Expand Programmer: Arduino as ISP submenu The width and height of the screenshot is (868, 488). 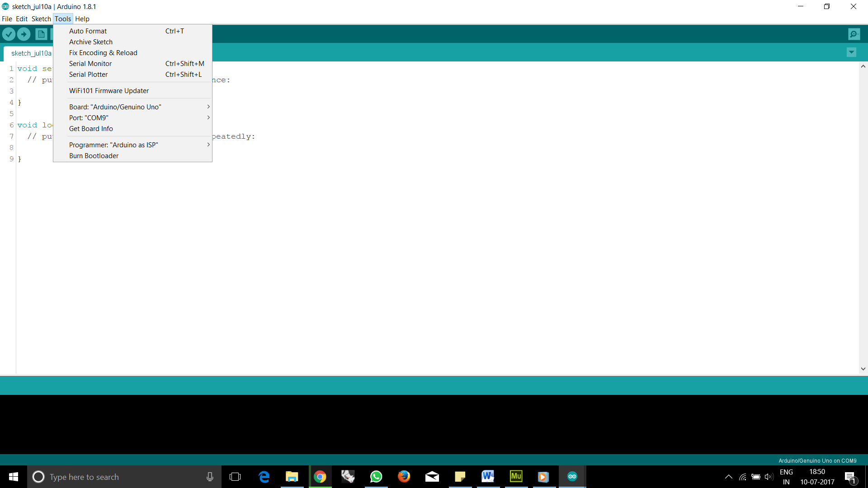coord(132,145)
